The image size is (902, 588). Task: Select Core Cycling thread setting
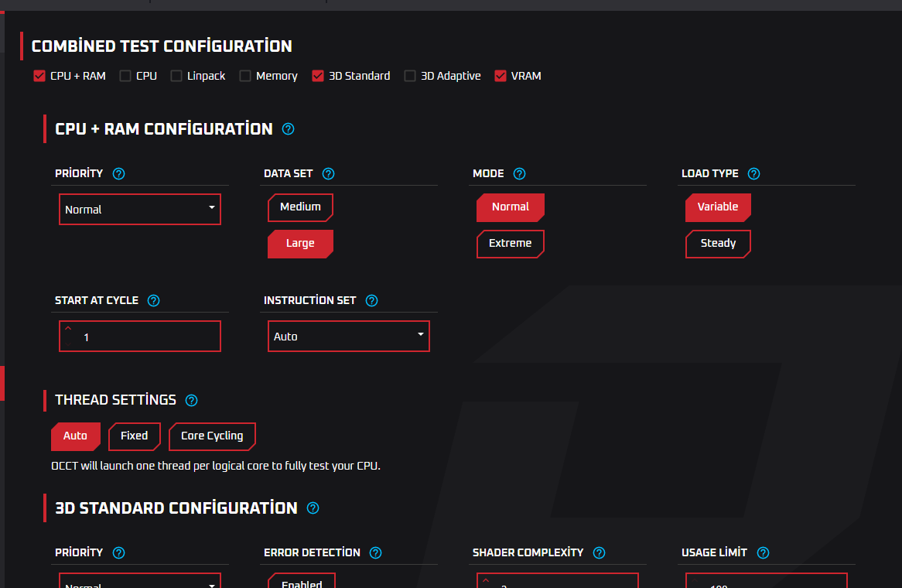tap(212, 436)
